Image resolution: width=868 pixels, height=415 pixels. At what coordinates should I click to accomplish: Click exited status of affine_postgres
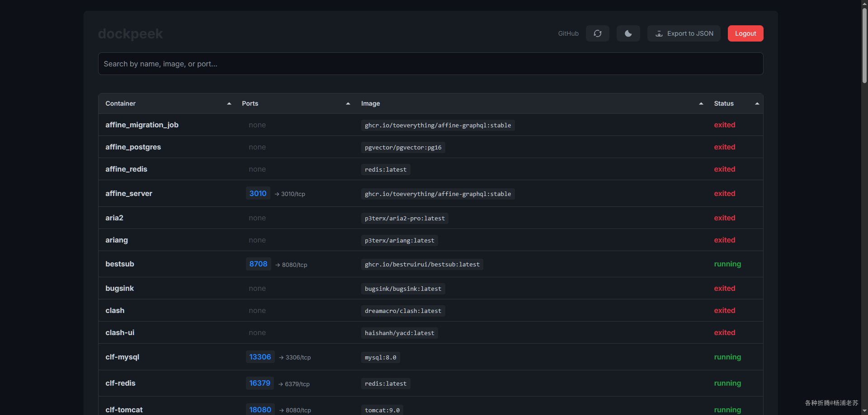(x=724, y=147)
